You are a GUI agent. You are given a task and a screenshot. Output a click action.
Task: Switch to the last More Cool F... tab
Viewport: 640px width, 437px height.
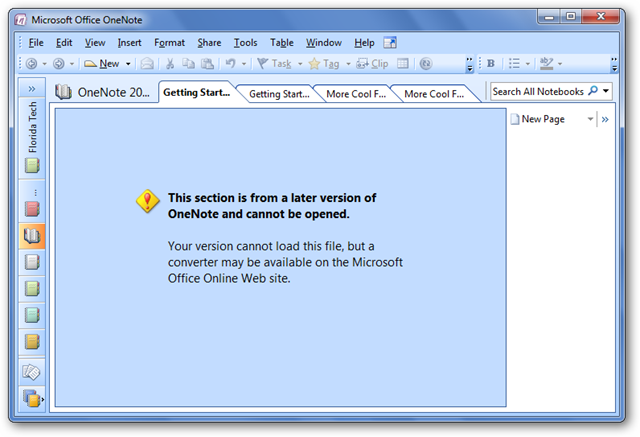pyautogui.click(x=434, y=94)
